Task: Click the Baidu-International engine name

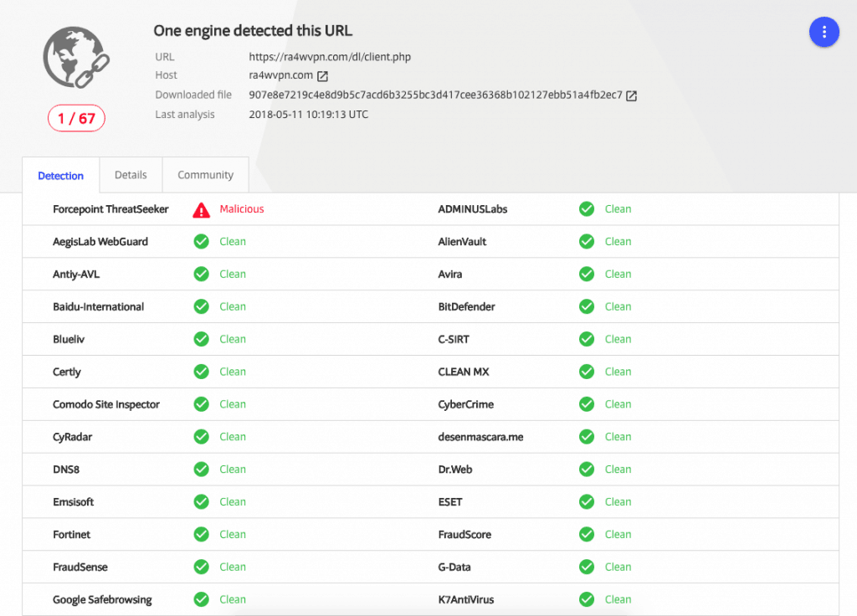Action: click(x=99, y=306)
